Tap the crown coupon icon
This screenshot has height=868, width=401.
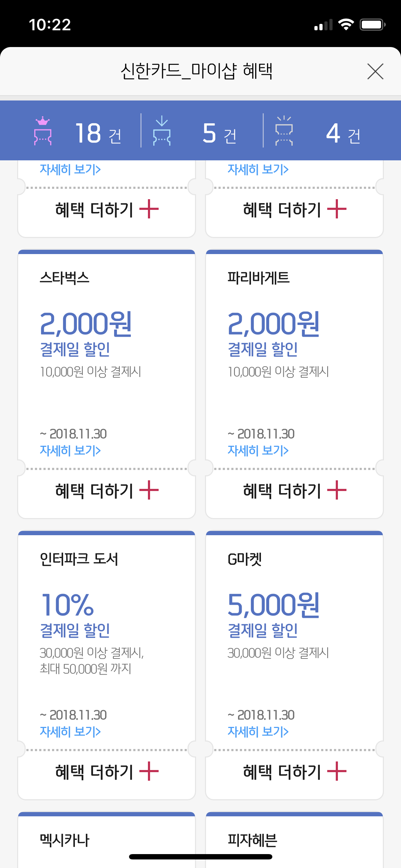pos(43,131)
